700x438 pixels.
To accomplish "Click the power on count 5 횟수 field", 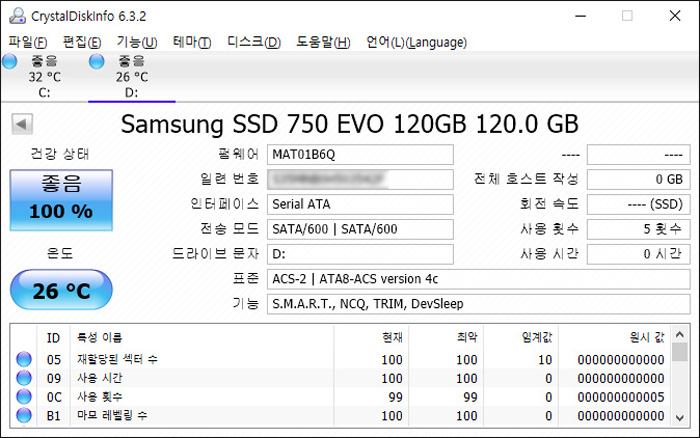I will click(638, 229).
